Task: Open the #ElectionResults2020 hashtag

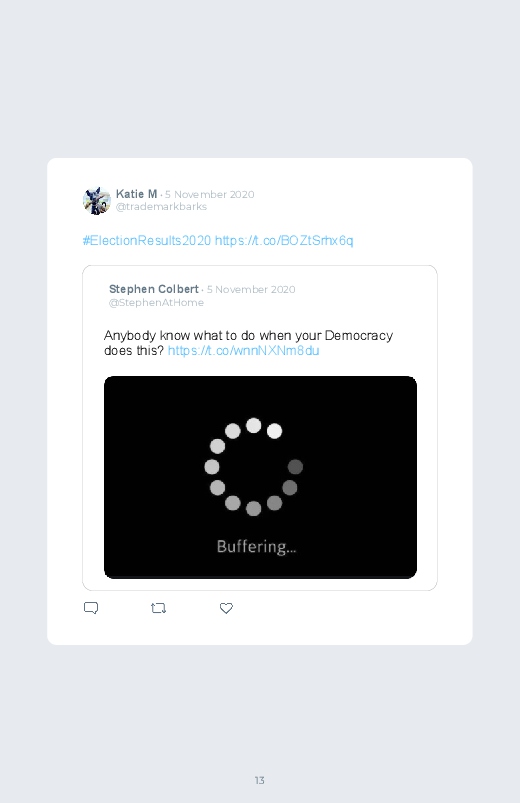Action: pyautogui.click(x=147, y=240)
